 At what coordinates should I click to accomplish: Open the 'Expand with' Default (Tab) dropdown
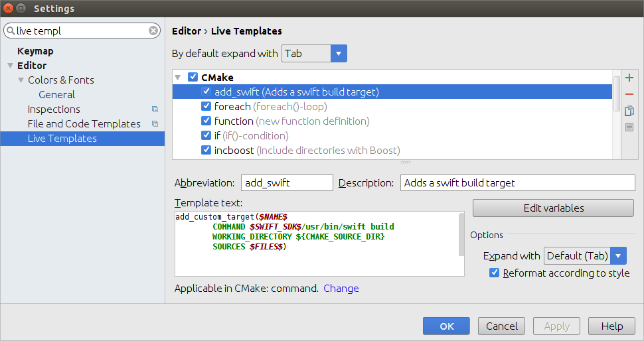coord(618,256)
